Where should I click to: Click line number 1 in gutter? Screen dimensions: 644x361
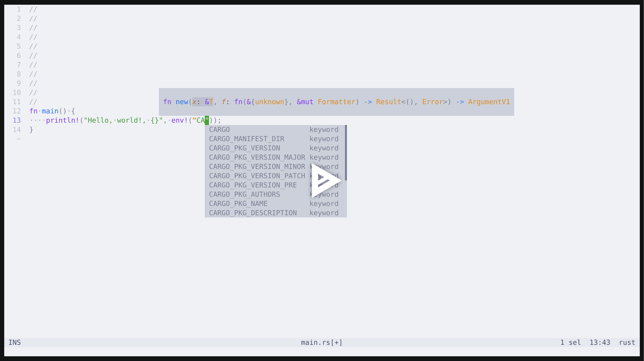point(19,9)
